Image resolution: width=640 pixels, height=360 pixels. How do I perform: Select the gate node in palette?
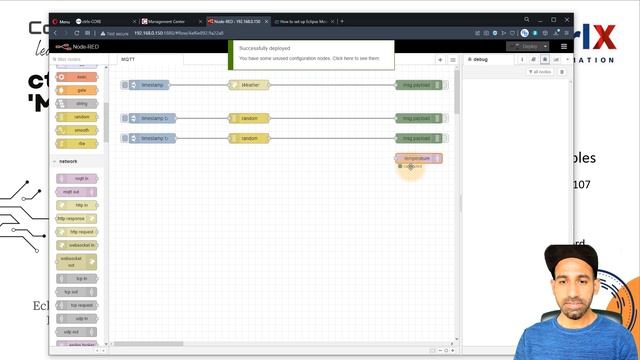[77, 90]
